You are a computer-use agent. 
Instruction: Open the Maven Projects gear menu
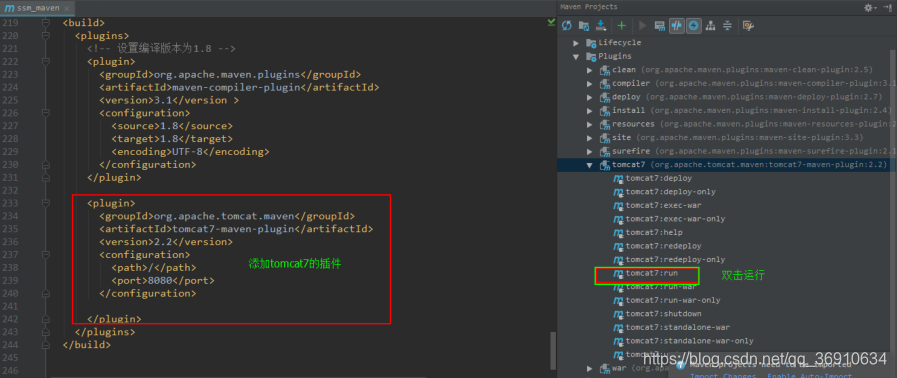coord(870,7)
